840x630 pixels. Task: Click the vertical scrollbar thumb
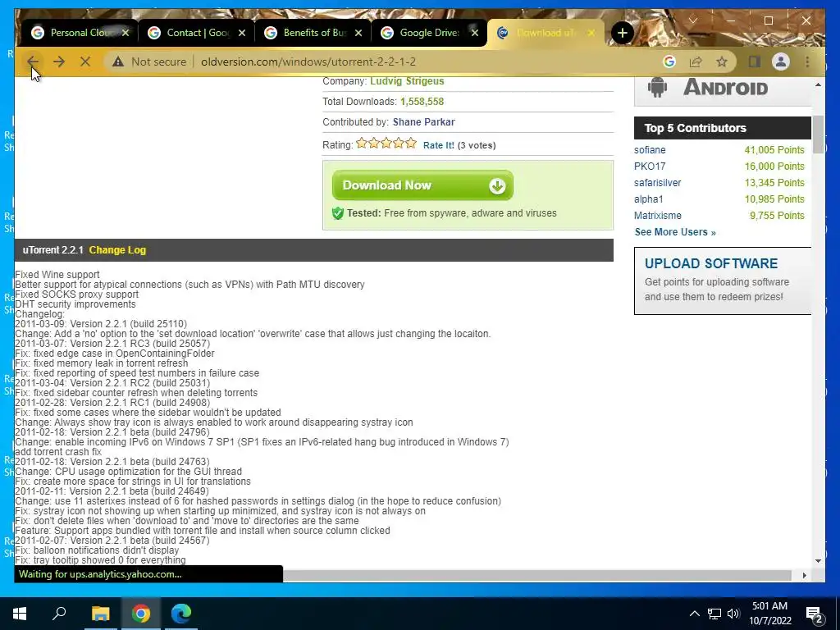(818, 135)
